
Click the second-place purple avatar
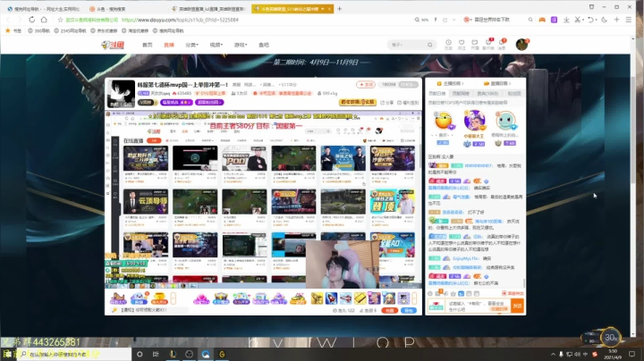[x=474, y=121]
